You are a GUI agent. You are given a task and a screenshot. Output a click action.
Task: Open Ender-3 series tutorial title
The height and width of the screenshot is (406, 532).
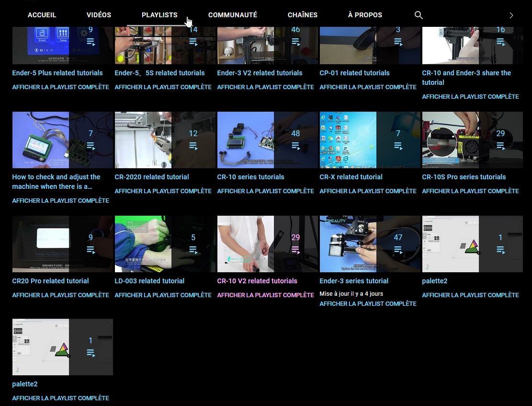click(x=354, y=280)
